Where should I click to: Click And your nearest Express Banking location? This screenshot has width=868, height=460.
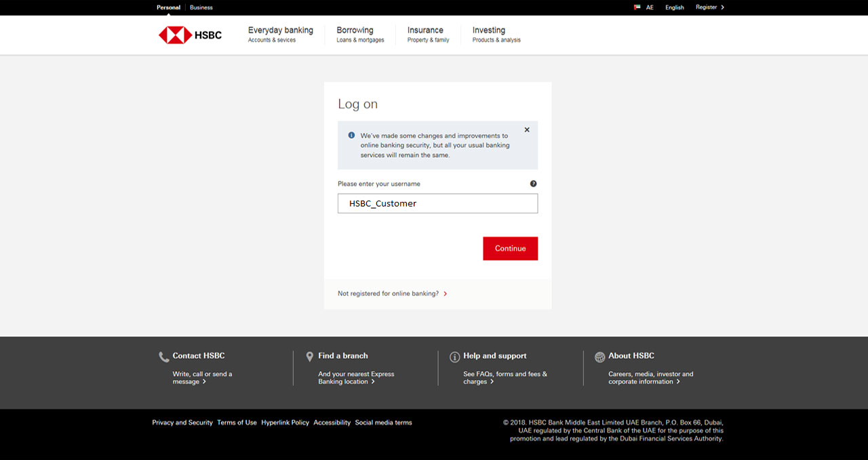(356, 378)
